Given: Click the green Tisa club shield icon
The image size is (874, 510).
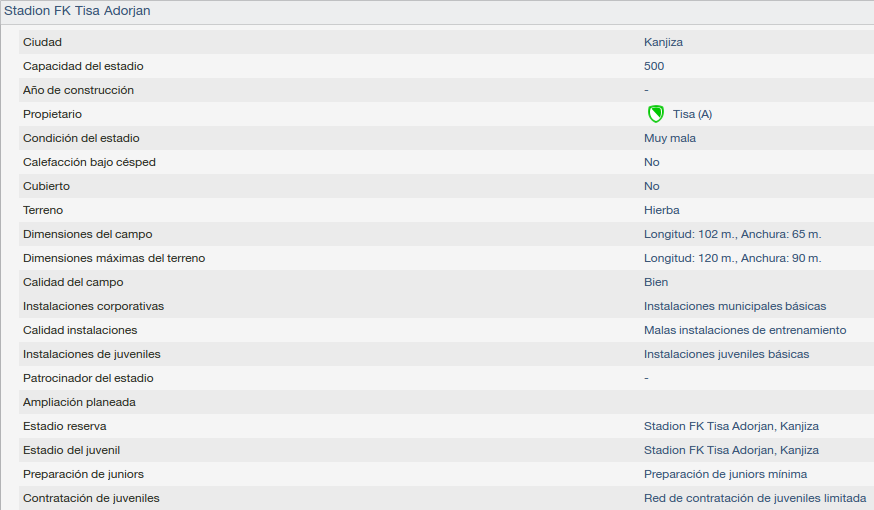Looking at the screenshot, I should 656,114.
